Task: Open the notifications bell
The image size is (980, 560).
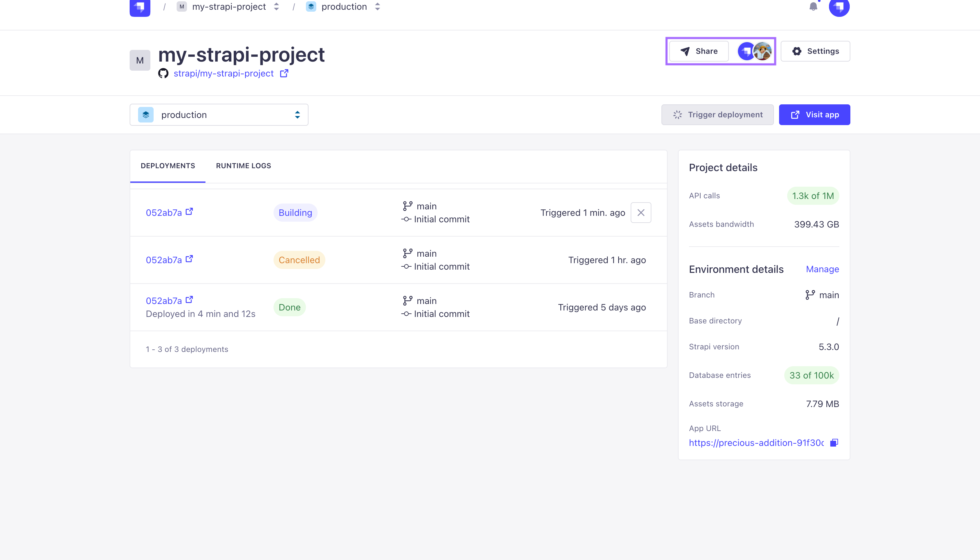Action: coord(813,6)
